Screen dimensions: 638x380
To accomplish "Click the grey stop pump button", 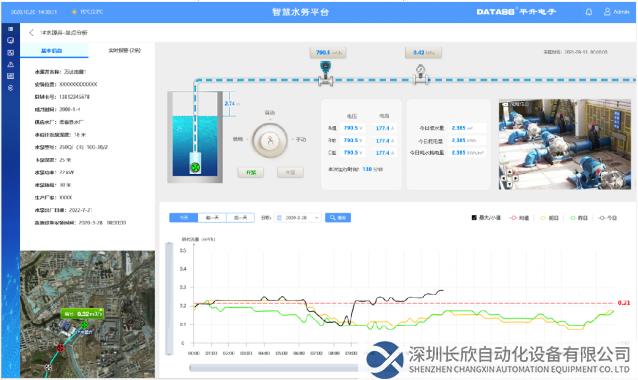I will [290, 173].
